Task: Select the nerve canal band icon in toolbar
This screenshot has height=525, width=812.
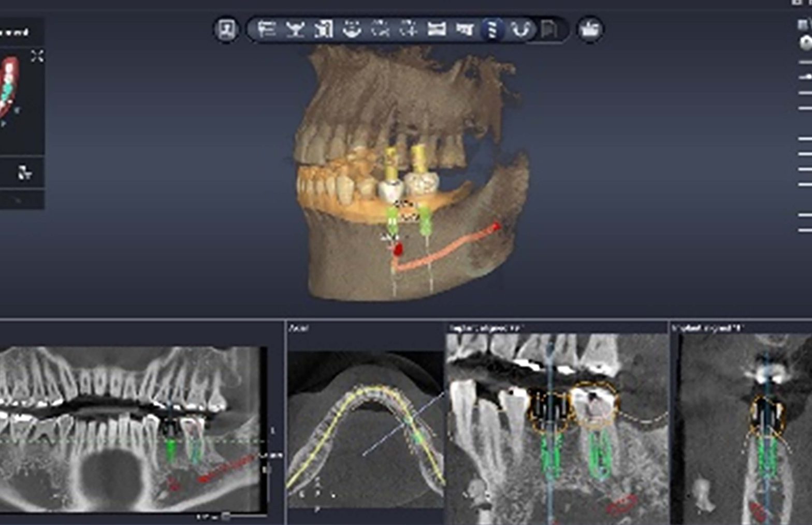Action: tap(437, 30)
